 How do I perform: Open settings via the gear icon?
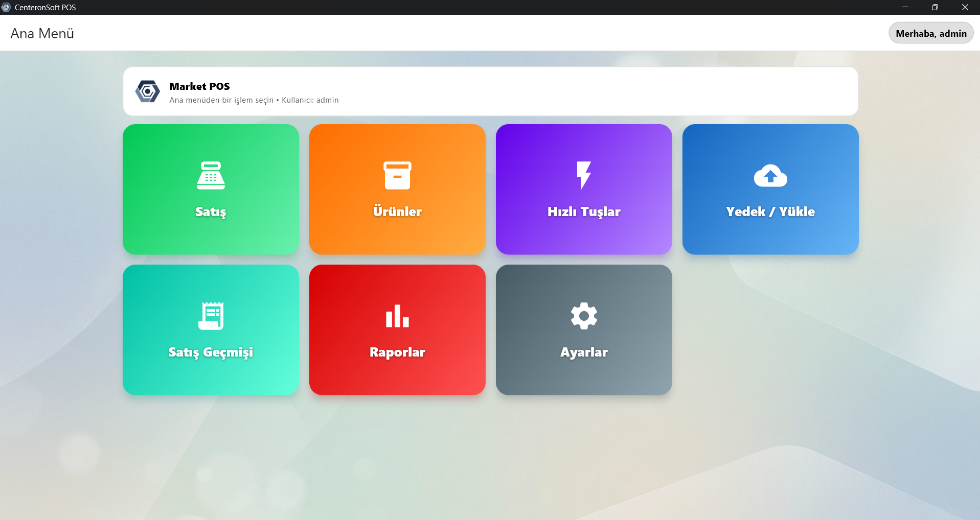coord(584,316)
